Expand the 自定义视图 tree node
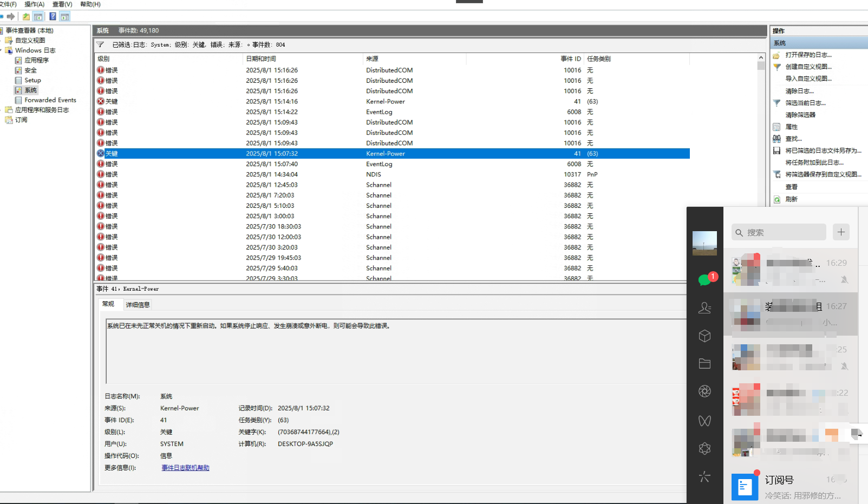This screenshot has width=868, height=504. coord(2,41)
